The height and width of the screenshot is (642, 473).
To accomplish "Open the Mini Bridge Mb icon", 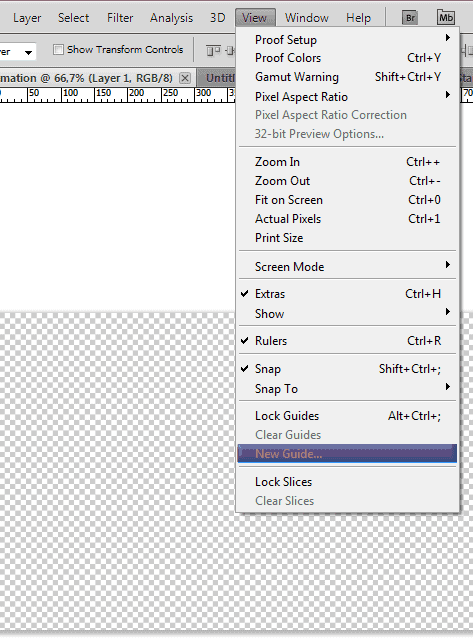I will click(x=446, y=17).
